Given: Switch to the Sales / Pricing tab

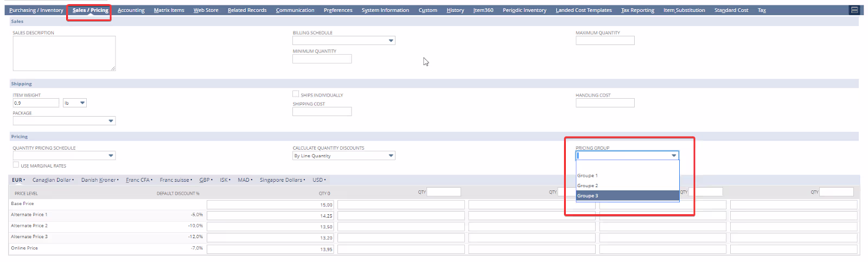Looking at the screenshot, I should 90,10.
